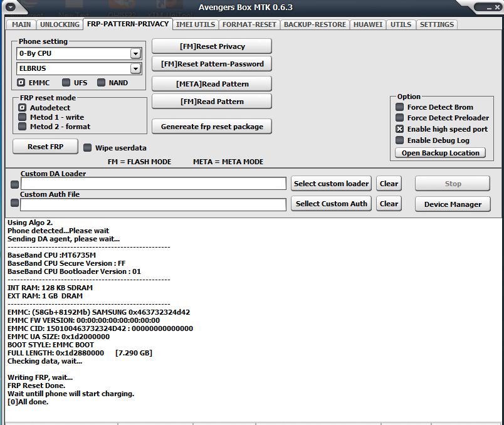This screenshot has height=425, width=504.
Task: Clear the custom auth file path
Action: pos(389,204)
